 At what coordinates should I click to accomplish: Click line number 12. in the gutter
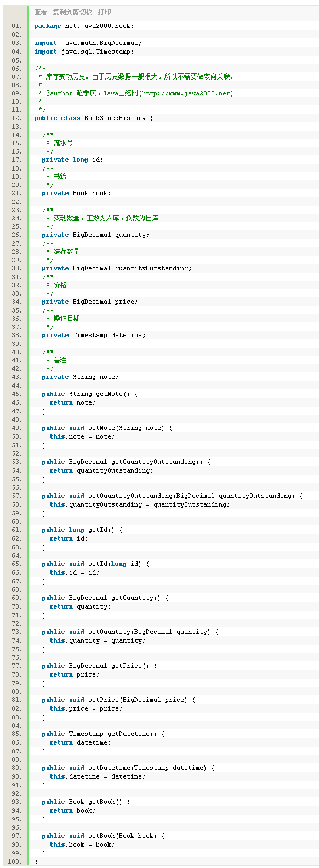(x=17, y=118)
